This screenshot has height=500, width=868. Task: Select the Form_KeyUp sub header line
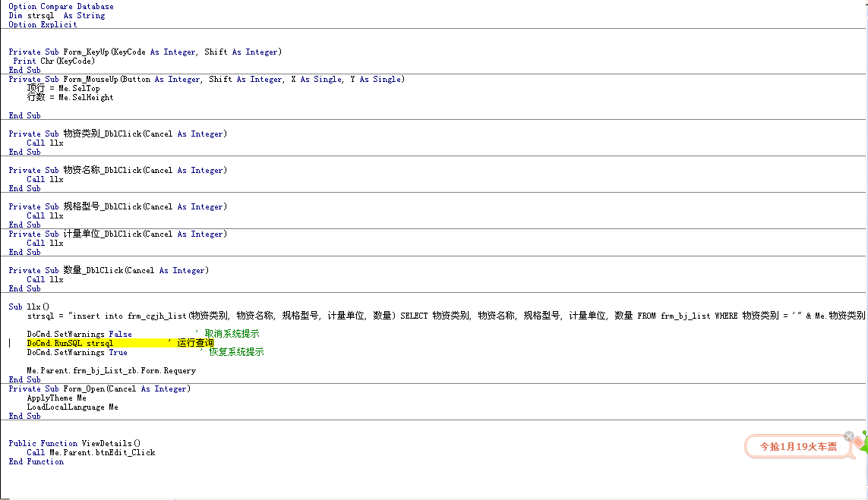point(144,52)
